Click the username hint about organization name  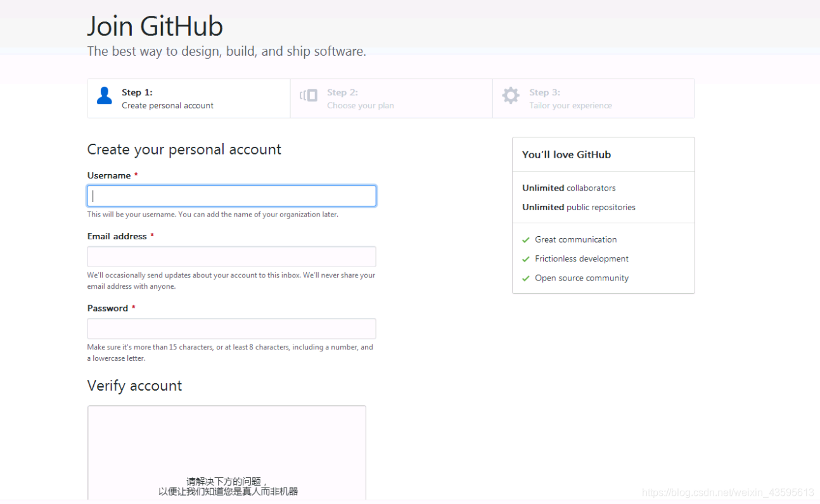click(213, 215)
